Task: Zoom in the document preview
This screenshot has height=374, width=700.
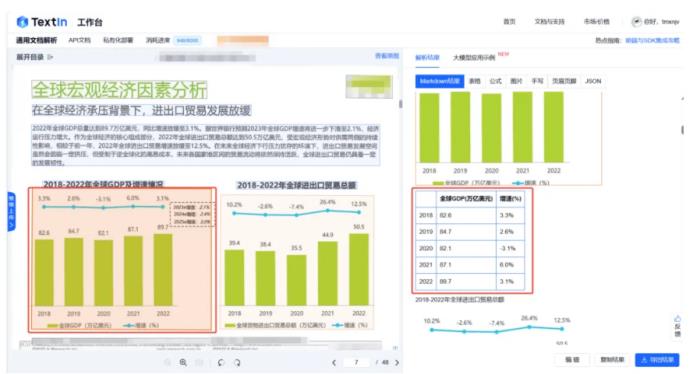Action: coord(183,362)
